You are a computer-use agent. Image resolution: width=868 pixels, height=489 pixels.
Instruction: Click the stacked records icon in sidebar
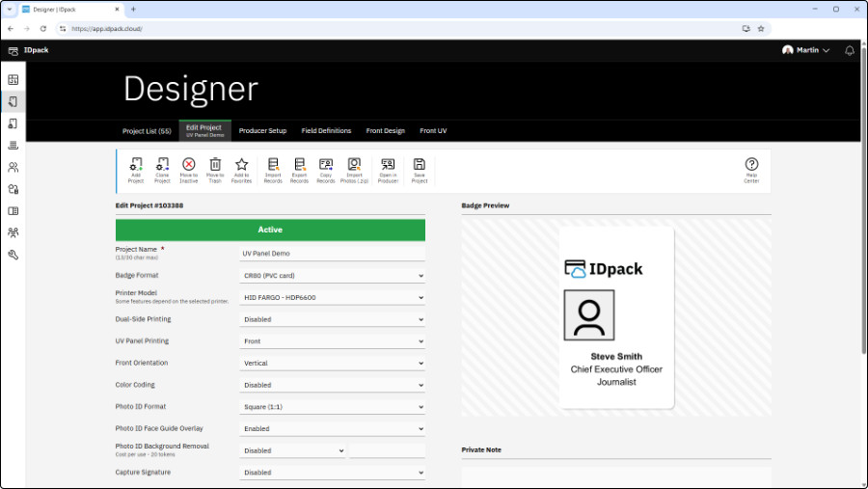tap(14, 145)
